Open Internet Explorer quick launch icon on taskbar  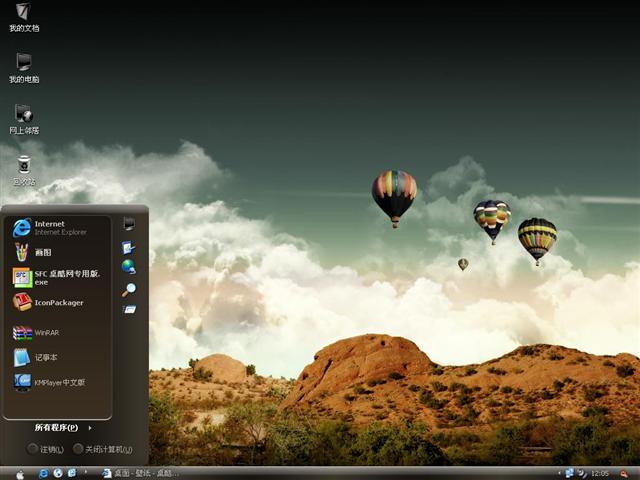(x=43, y=473)
